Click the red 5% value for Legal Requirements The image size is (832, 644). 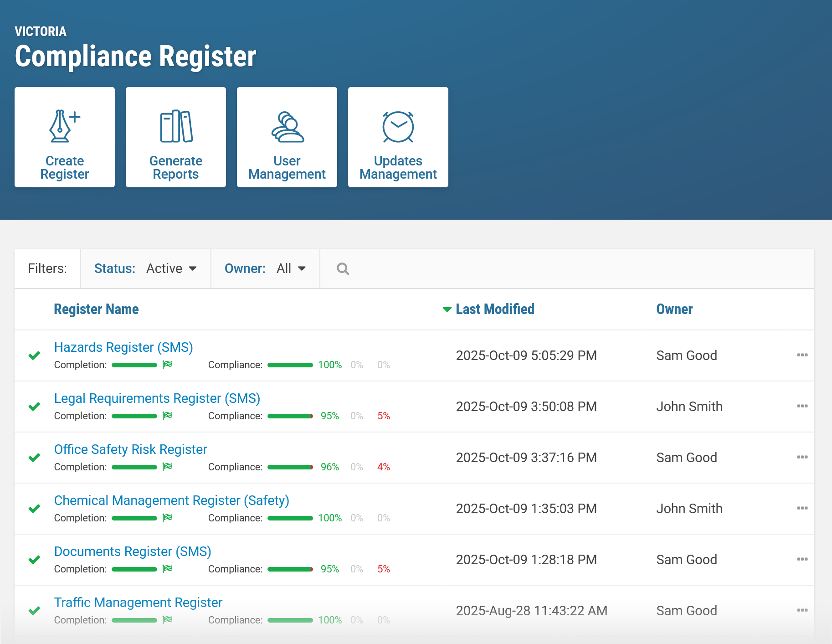coord(384,416)
